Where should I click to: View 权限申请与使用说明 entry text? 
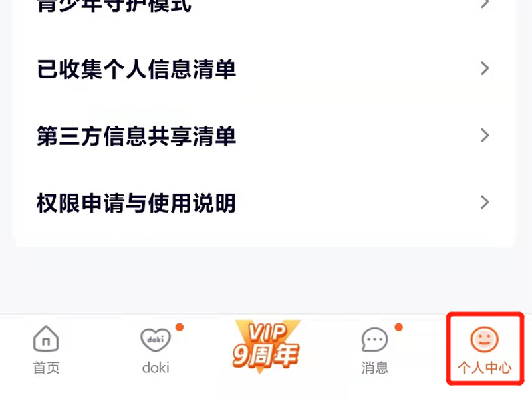[136, 203]
